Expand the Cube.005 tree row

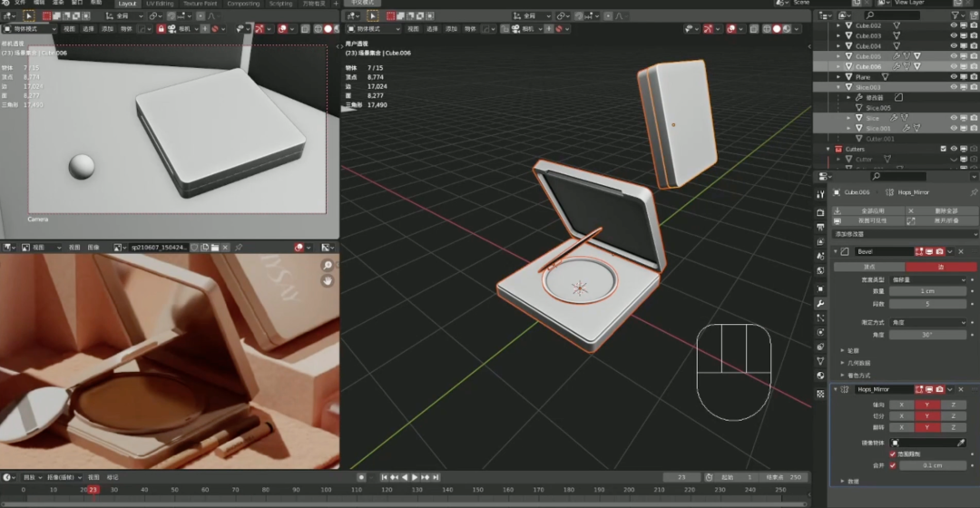coord(838,56)
